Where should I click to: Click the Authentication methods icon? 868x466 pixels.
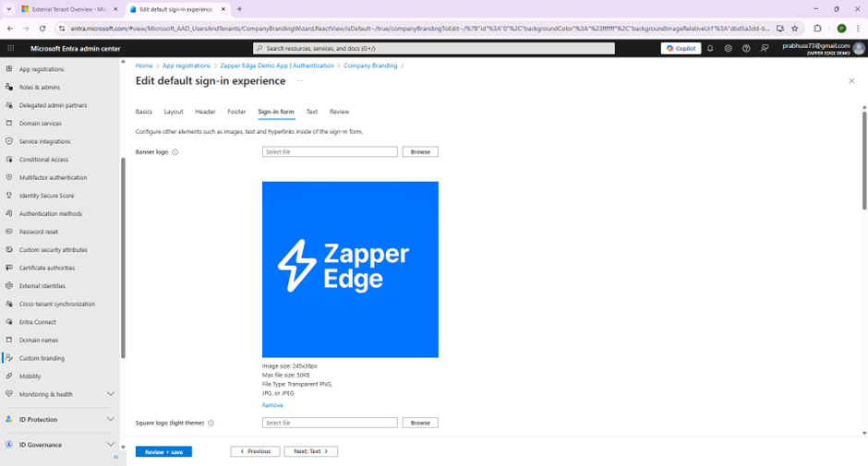tap(9, 214)
